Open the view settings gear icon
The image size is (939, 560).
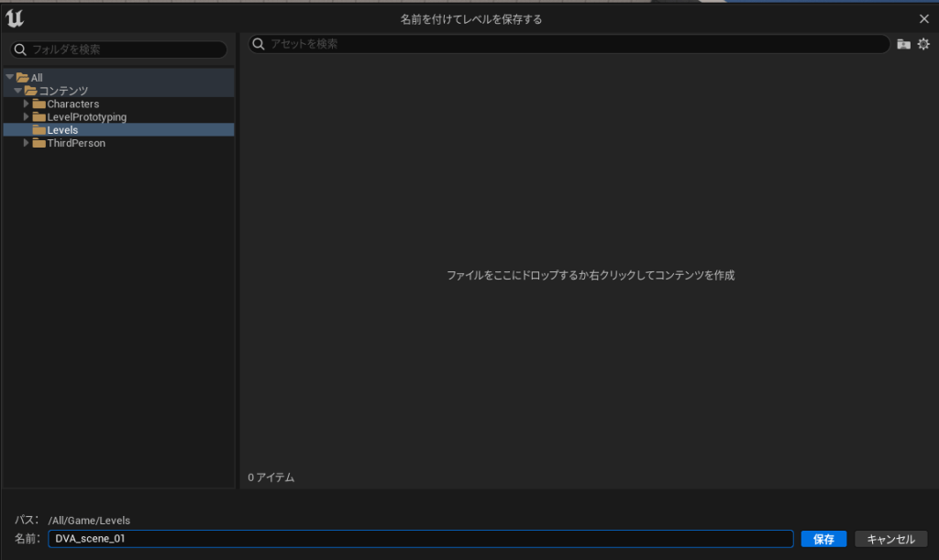(x=923, y=44)
